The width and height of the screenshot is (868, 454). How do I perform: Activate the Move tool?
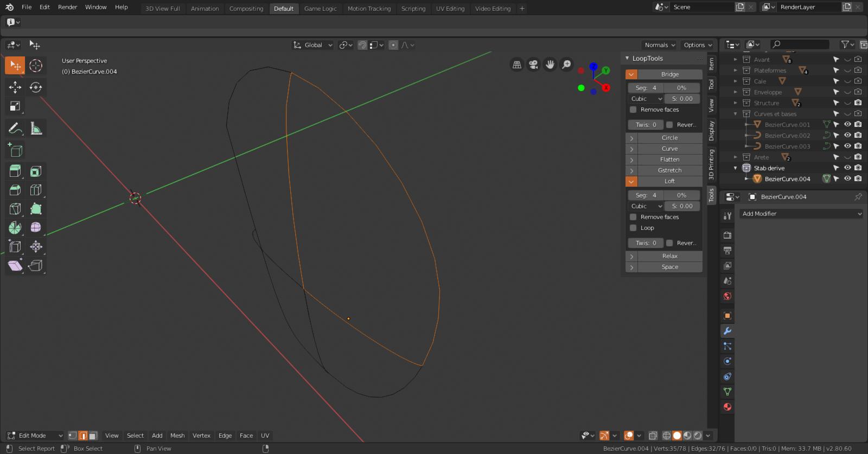[15, 87]
